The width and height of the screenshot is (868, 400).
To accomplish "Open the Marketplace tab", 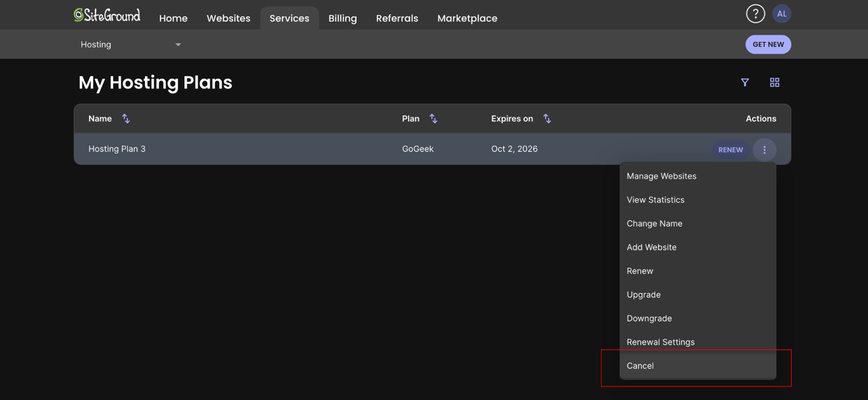I will pos(467,18).
